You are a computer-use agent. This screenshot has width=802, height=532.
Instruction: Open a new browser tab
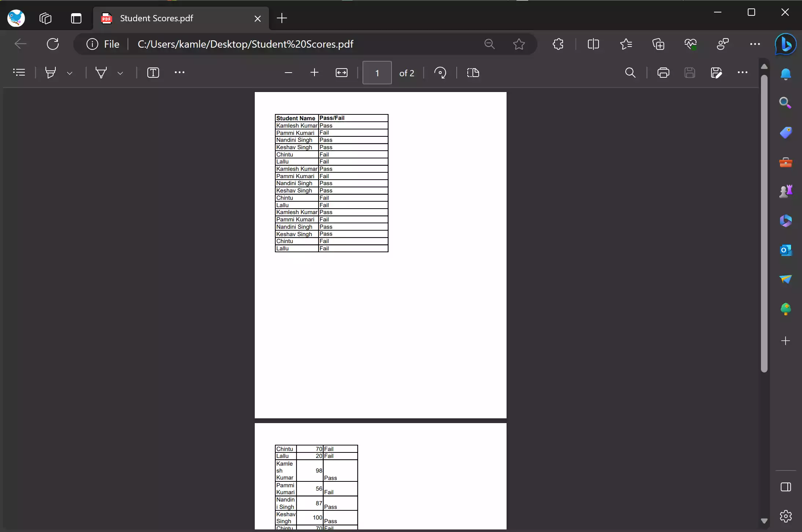pyautogui.click(x=282, y=18)
